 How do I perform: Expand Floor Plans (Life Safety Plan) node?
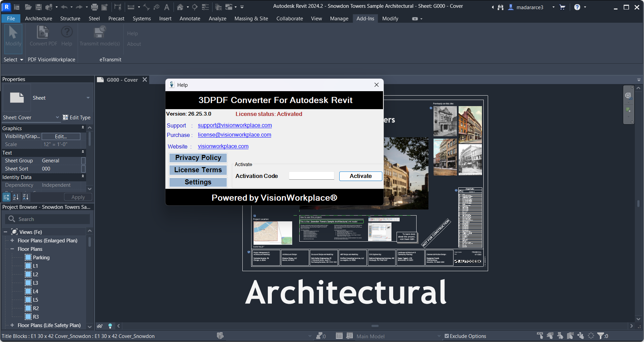(12, 325)
